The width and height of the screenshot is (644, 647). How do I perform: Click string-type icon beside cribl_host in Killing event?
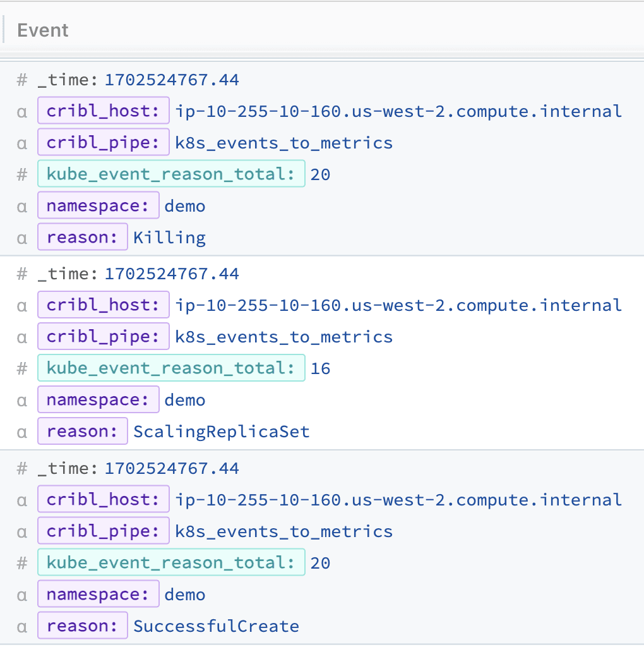[x=22, y=112]
